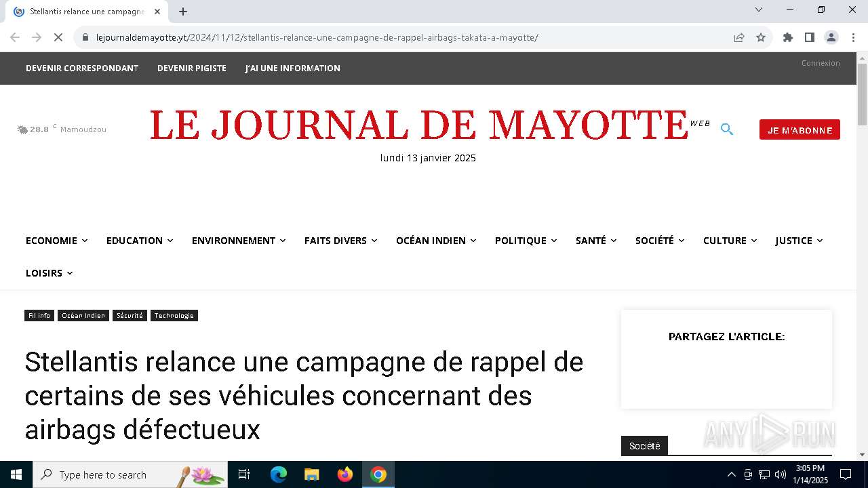Open the Windows Start menu

[x=16, y=474]
